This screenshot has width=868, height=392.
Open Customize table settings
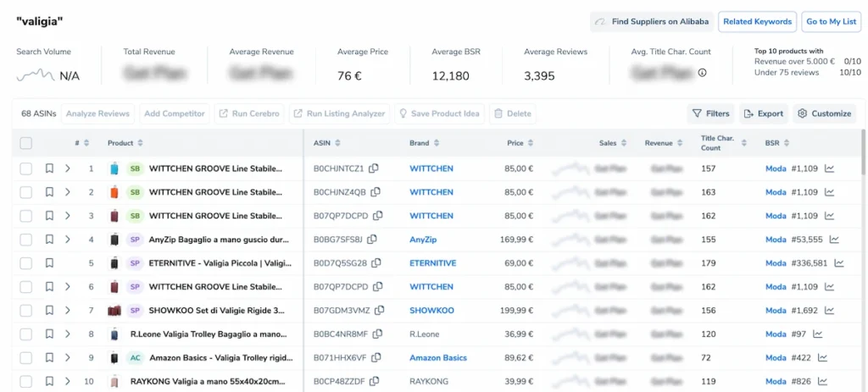[x=824, y=113]
